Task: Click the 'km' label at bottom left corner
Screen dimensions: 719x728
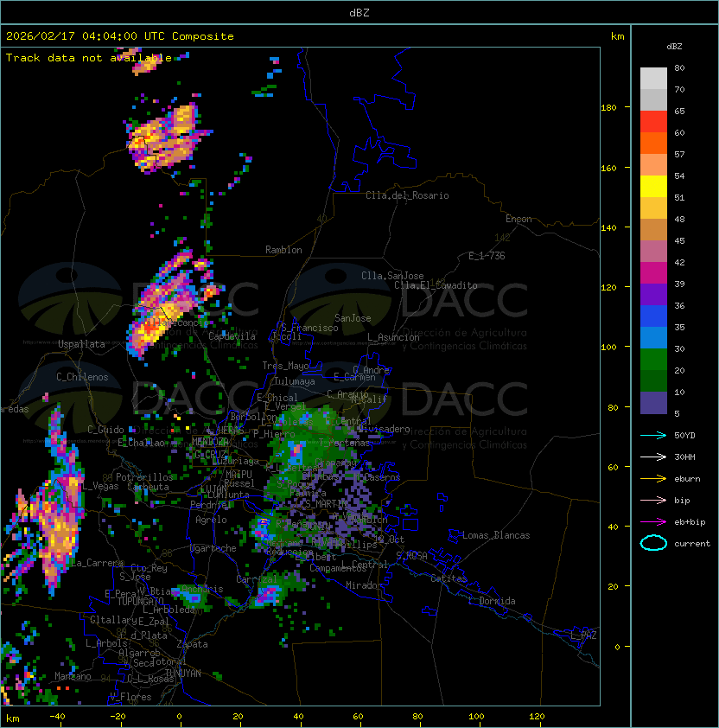Action: point(13,718)
